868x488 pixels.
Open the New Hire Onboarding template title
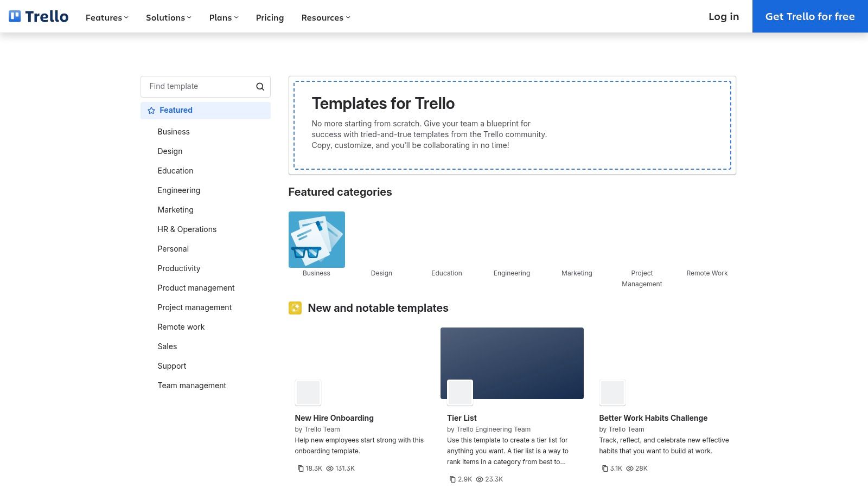coord(334,418)
